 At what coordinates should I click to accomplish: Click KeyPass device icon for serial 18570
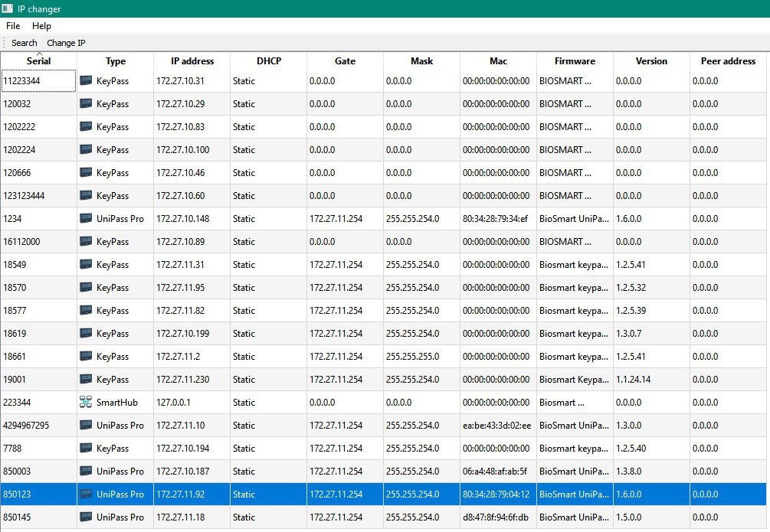[x=86, y=287]
